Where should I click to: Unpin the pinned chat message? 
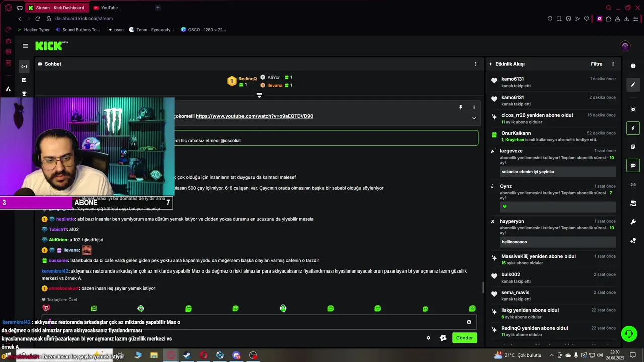pyautogui.click(x=460, y=107)
